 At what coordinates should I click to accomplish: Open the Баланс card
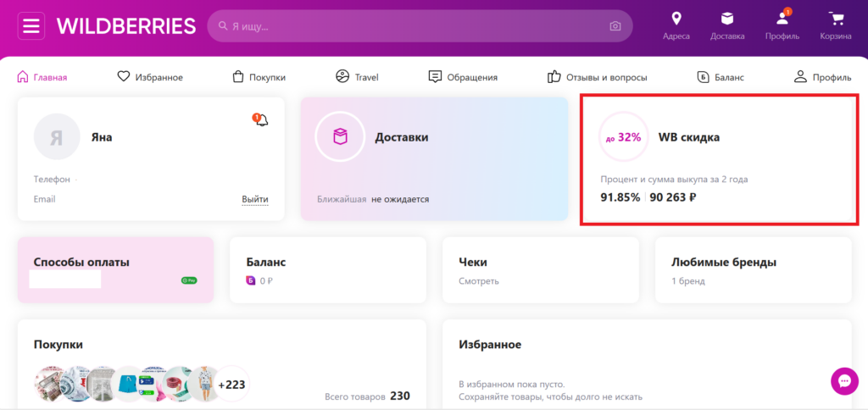coord(328,270)
